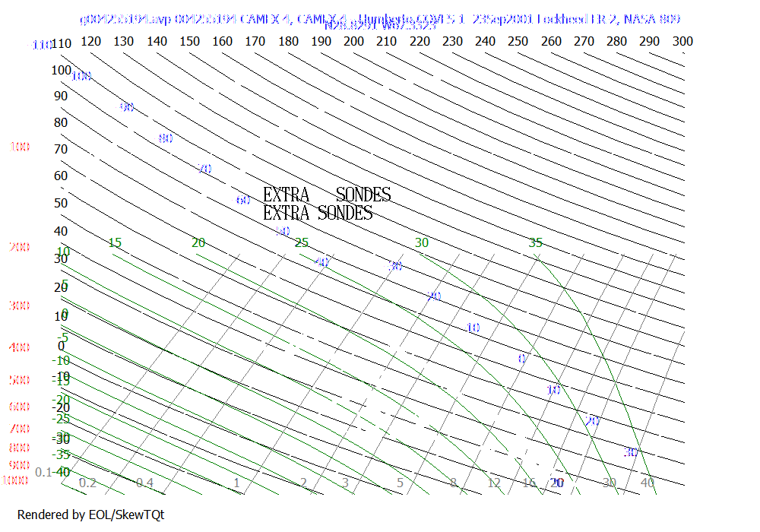Click the black '240' top axis label
This screenshot has width=760, height=532.
[485, 41]
